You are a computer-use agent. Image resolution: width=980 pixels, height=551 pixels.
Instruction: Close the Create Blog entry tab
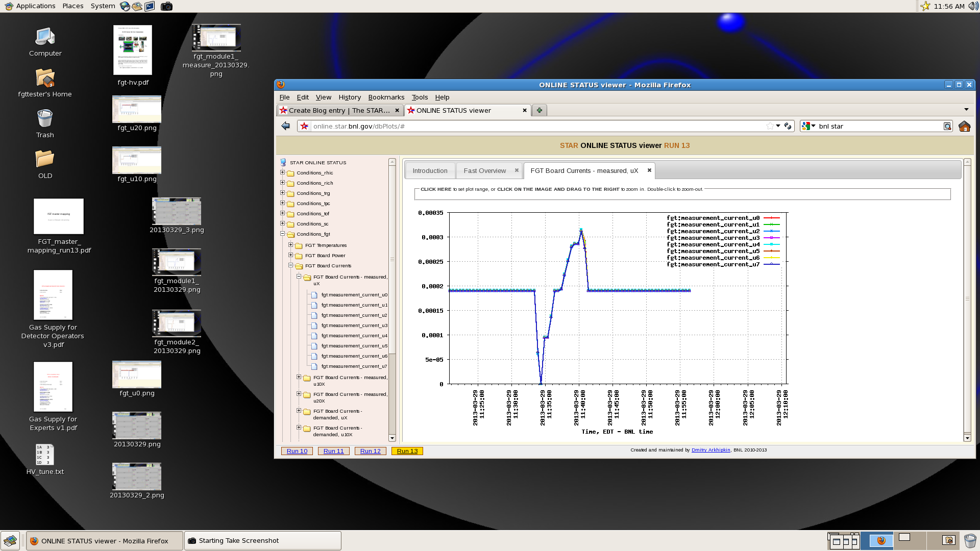pyautogui.click(x=397, y=110)
